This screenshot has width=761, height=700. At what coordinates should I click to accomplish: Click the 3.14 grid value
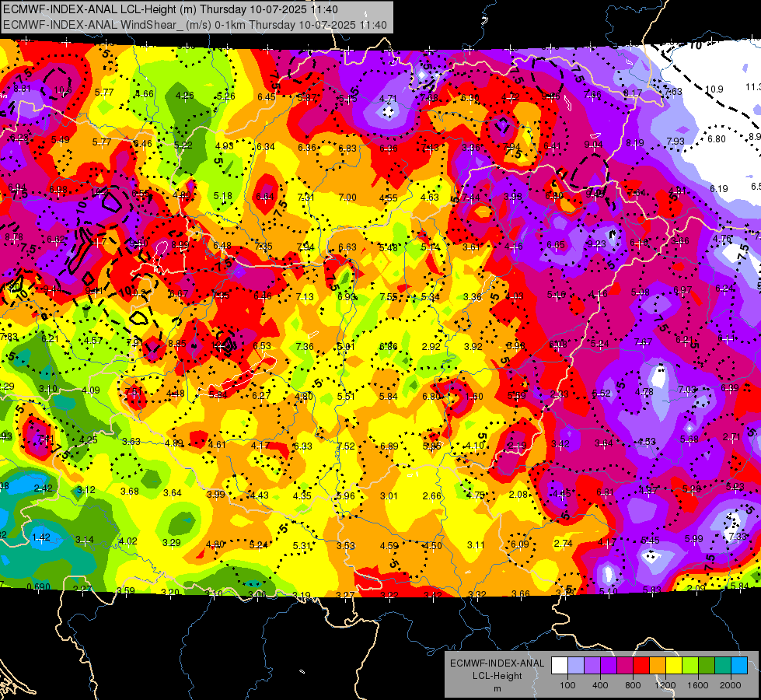(x=85, y=539)
